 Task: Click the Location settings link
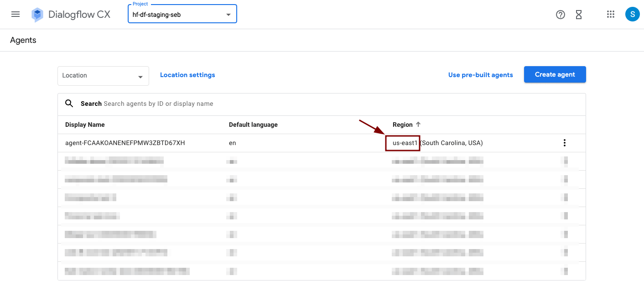[x=187, y=75]
